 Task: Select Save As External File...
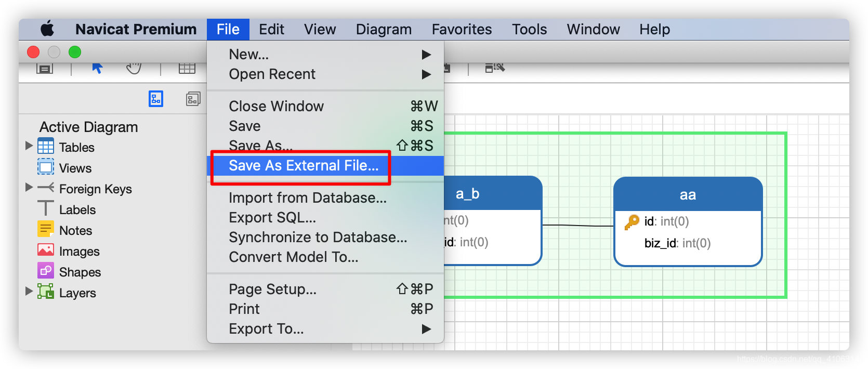(x=325, y=165)
